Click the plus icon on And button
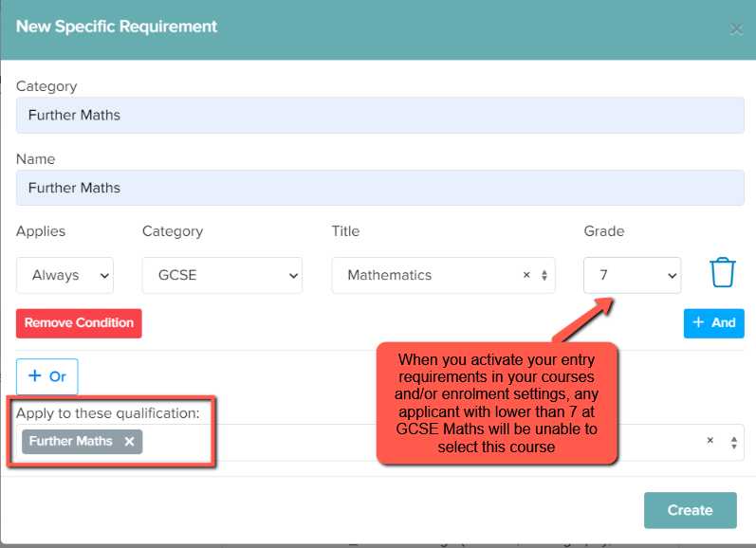The height and width of the screenshot is (548, 756). 699,322
